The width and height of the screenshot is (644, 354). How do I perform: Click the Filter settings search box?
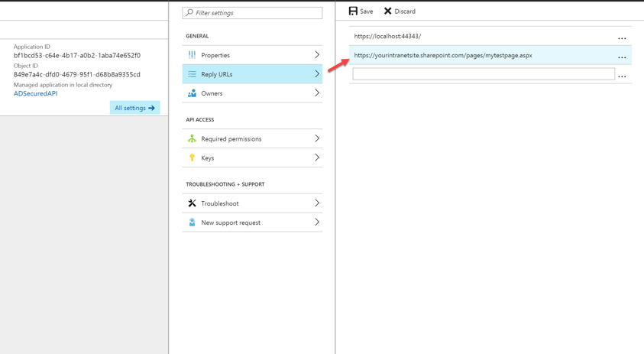[x=252, y=13]
